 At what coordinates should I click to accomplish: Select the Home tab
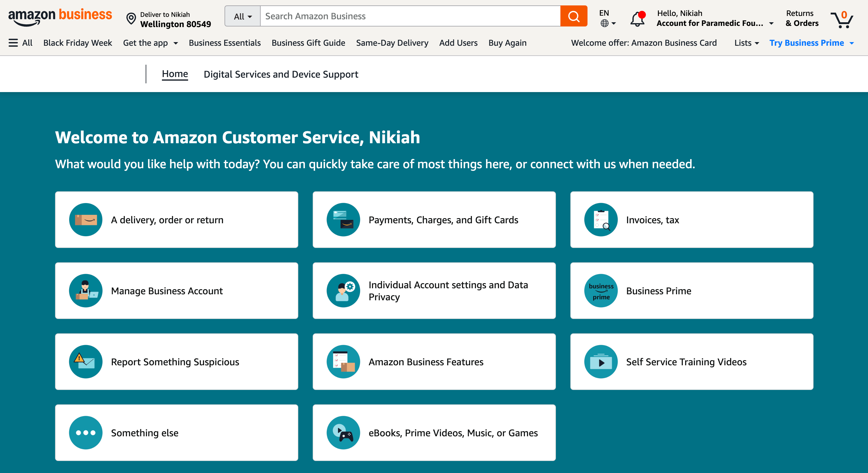coord(175,74)
